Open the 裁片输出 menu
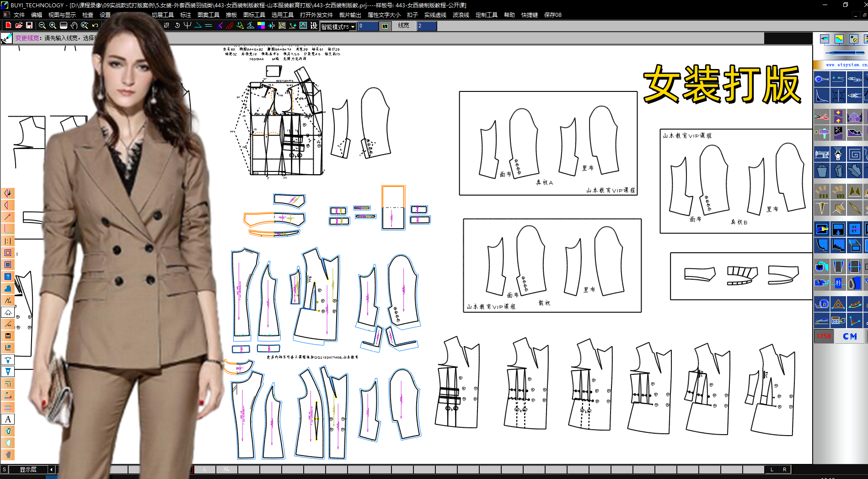The height and width of the screenshot is (479, 868). point(350,15)
